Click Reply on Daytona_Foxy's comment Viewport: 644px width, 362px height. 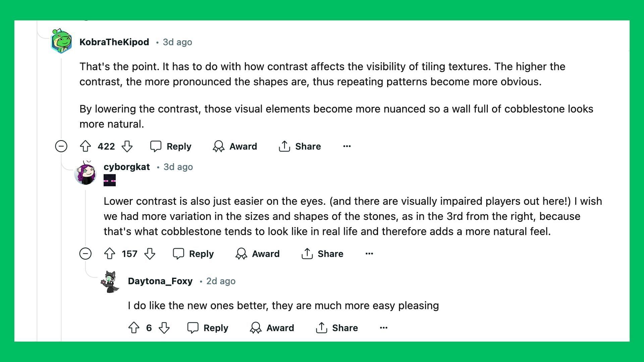(208, 328)
